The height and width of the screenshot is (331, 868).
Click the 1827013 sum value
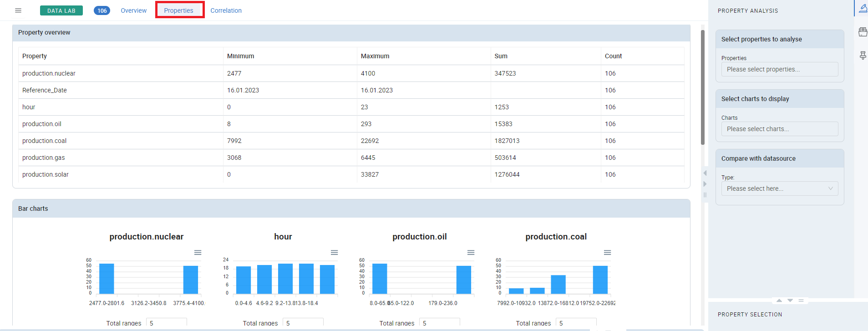pyautogui.click(x=507, y=141)
